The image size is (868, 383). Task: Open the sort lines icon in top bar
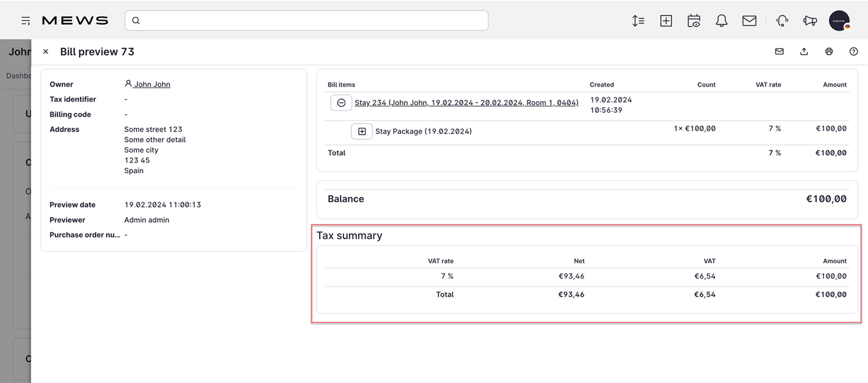click(x=638, y=21)
